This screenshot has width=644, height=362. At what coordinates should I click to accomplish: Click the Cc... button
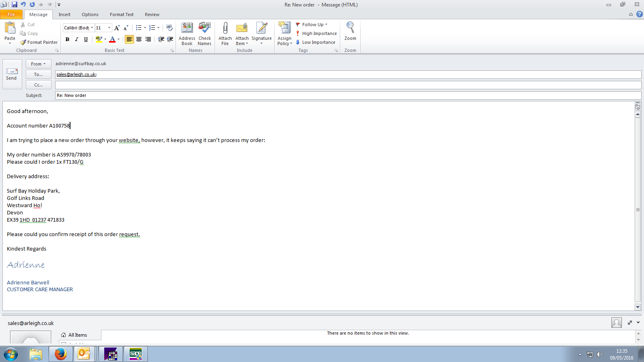point(38,85)
